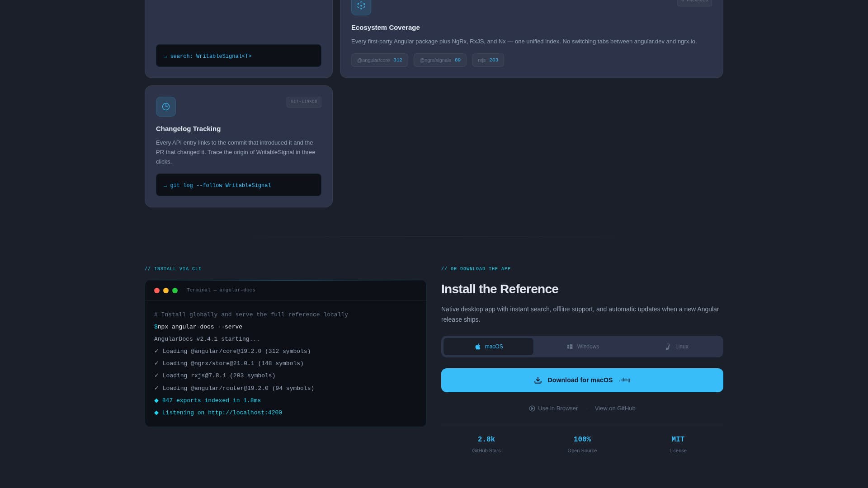Click the localhost:4200 URL in the terminal output
868x488 pixels.
[245, 412]
